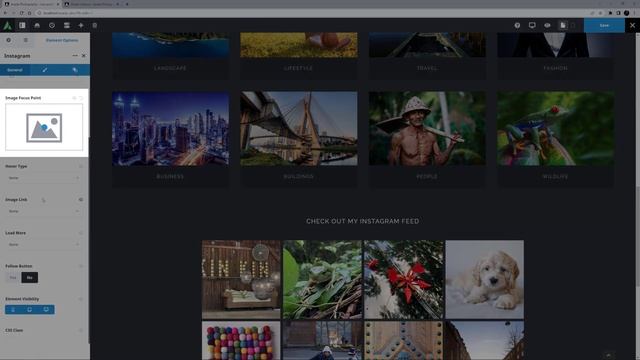640x360 pixels.
Task: Click the BUSINESS category label
Action: click(170, 176)
